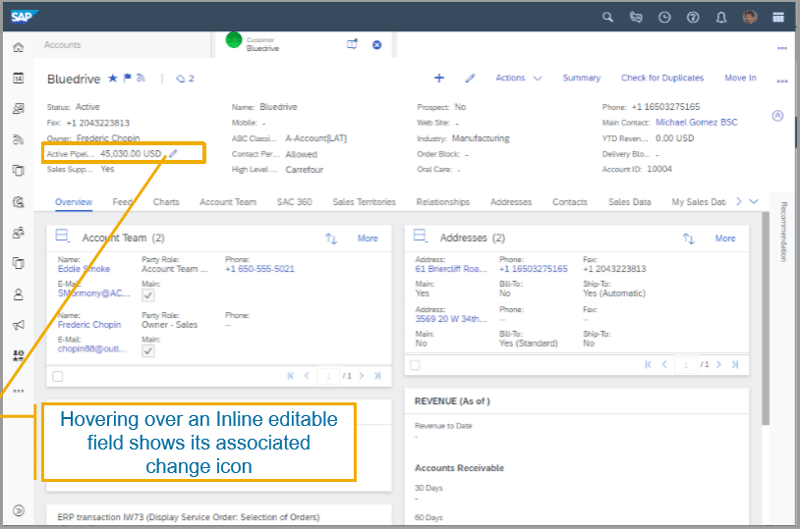This screenshot has width=800, height=529.
Task: Open the tags icon showing 2
Action: tap(185, 79)
